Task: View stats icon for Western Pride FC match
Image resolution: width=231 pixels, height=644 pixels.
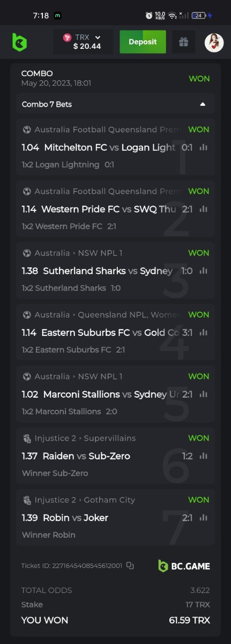Action: (x=203, y=209)
